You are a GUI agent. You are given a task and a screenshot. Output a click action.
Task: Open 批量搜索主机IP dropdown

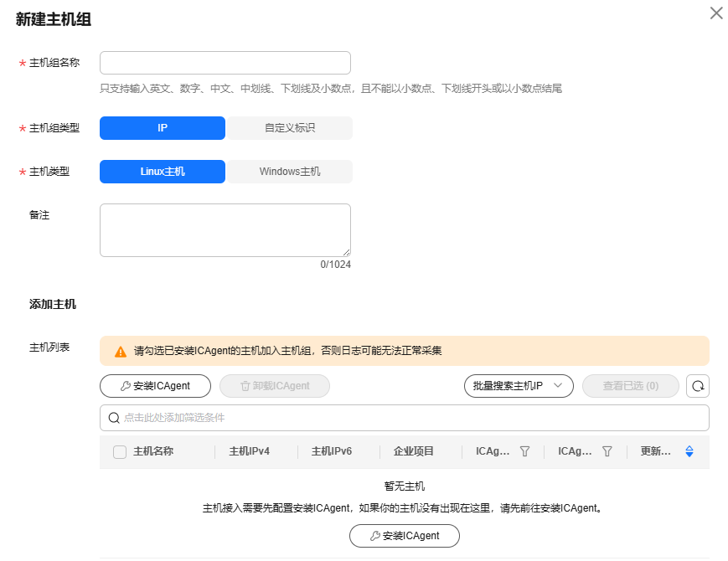click(519, 386)
